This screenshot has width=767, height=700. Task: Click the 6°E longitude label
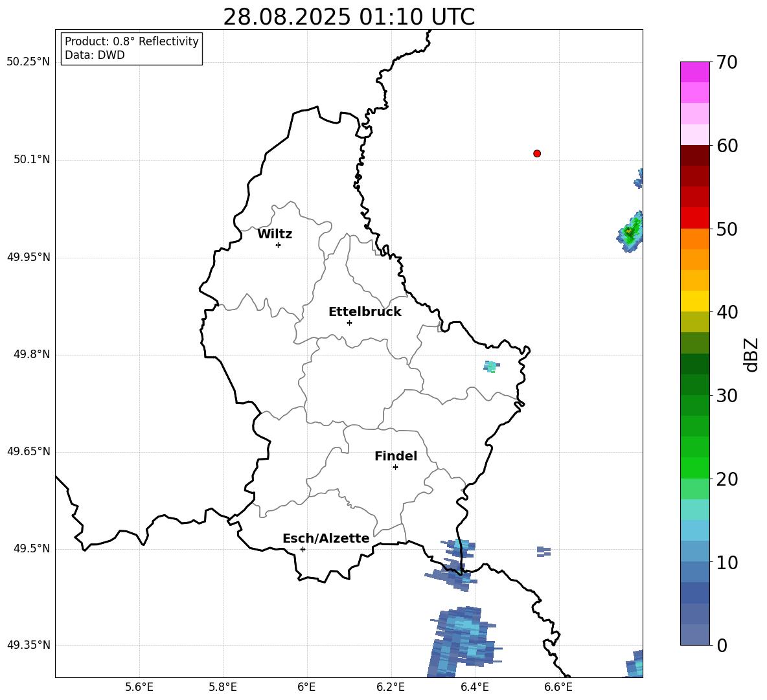(x=306, y=687)
